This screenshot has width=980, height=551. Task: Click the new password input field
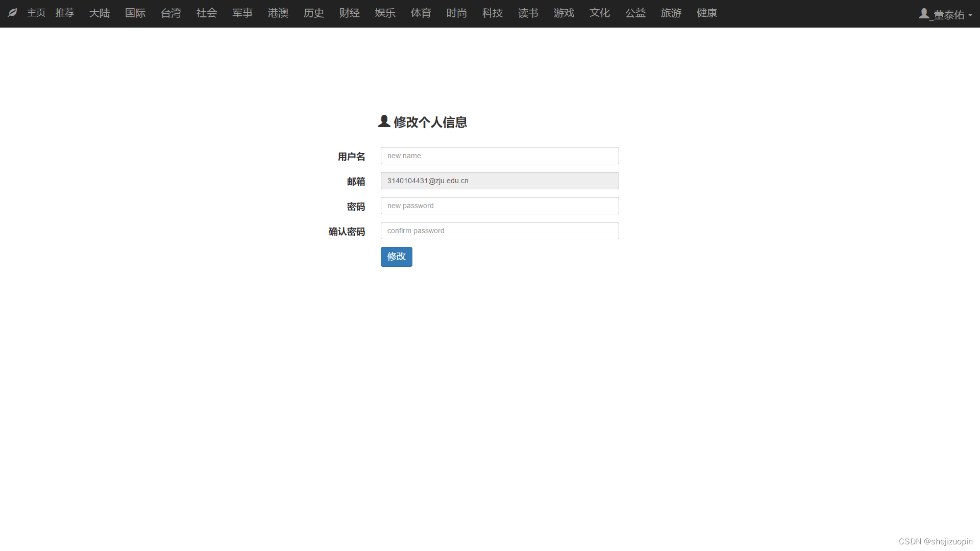pyautogui.click(x=500, y=206)
